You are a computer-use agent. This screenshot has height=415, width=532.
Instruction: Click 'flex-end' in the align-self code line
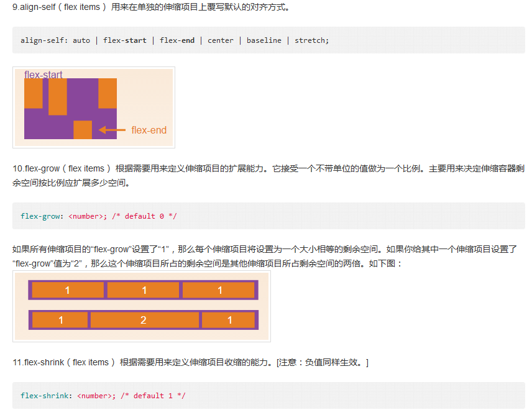(x=177, y=40)
